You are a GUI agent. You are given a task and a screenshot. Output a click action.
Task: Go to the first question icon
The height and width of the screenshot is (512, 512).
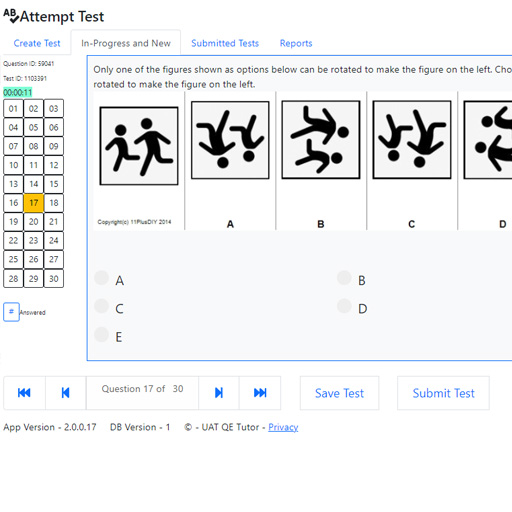[x=24, y=393]
